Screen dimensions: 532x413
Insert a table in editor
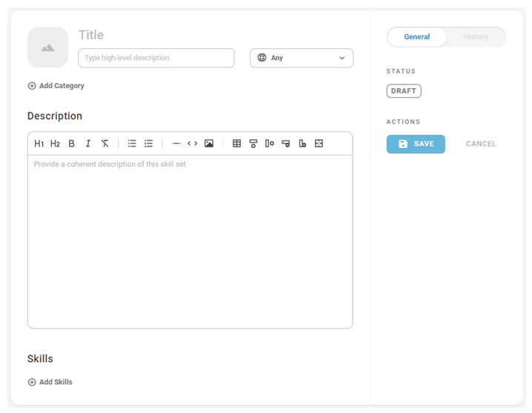(237, 144)
